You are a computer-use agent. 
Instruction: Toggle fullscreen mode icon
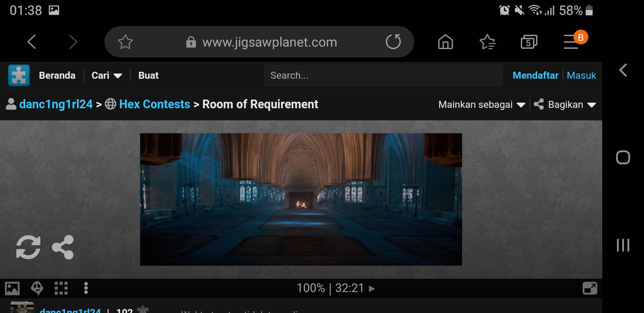pyautogui.click(x=590, y=288)
